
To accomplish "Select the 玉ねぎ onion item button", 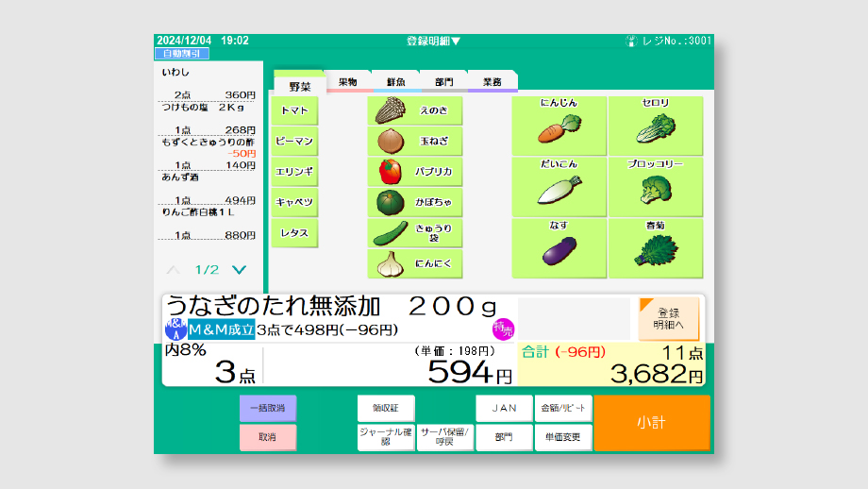I will pyautogui.click(x=414, y=142).
